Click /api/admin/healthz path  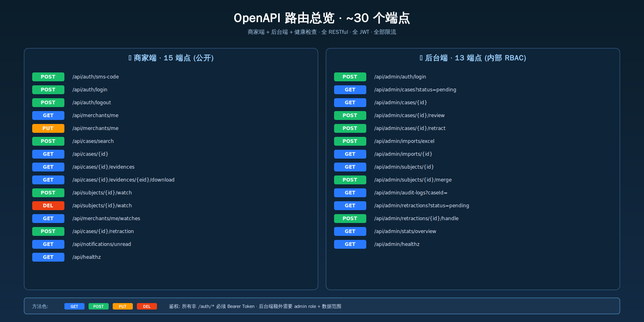pyautogui.click(x=397, y=244)
